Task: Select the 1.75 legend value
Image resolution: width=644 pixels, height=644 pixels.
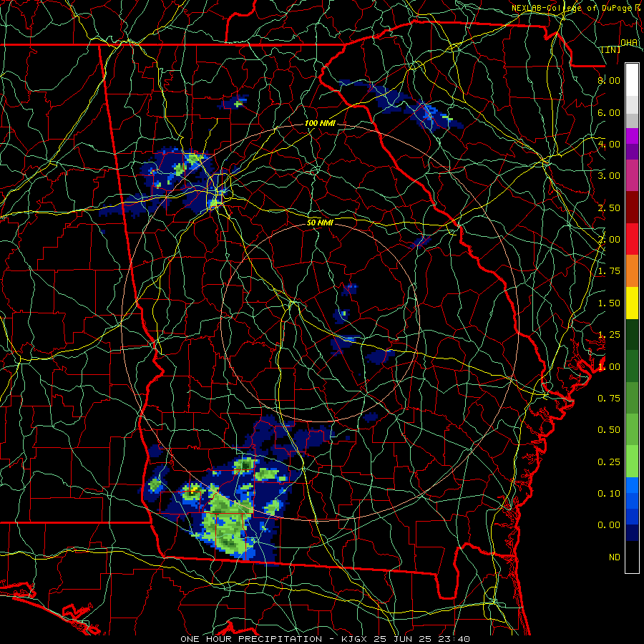Action: [x=609, y=271]
